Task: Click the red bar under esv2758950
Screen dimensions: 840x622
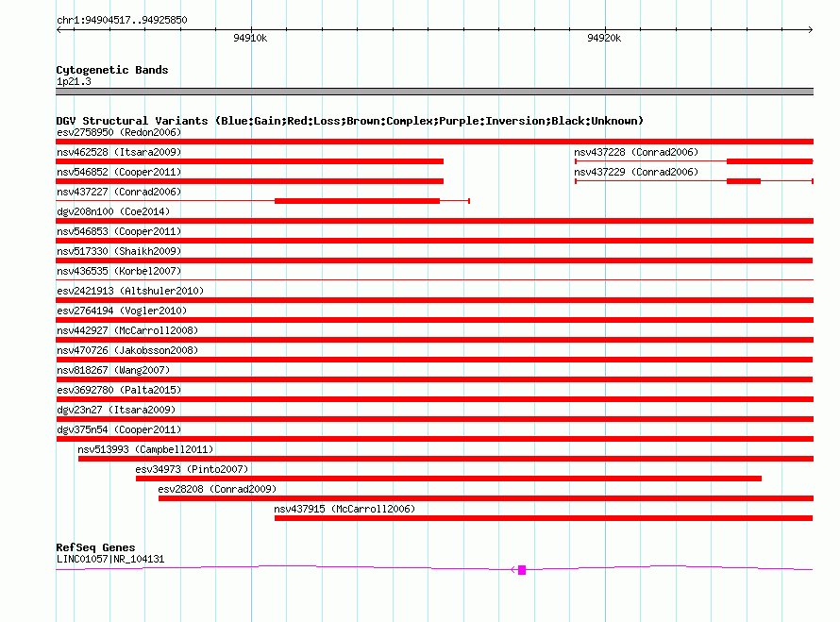Action: point(434,142)
